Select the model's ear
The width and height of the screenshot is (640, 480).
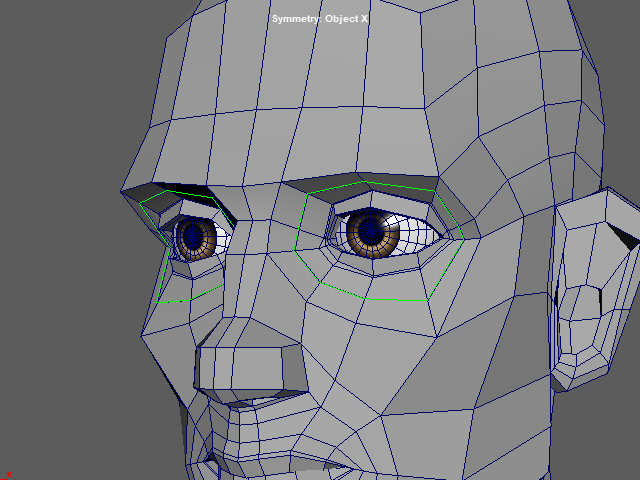[x=592, y=290]
